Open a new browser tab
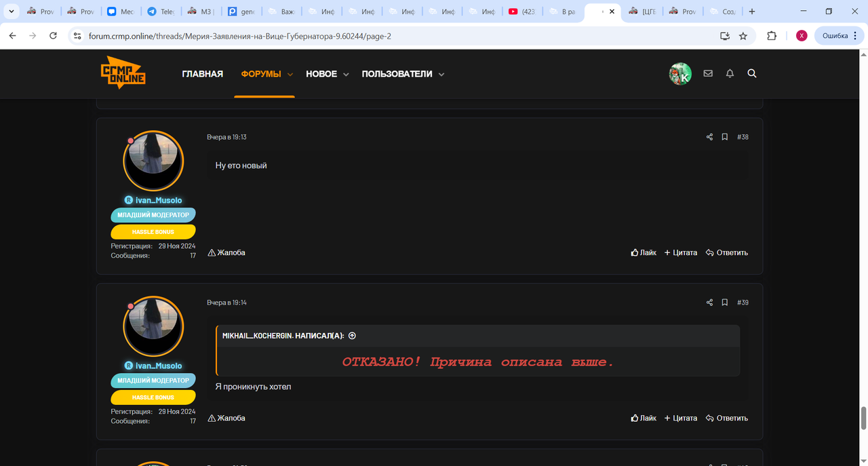Viewport: 868px width, 466px height. pos(751,12)
